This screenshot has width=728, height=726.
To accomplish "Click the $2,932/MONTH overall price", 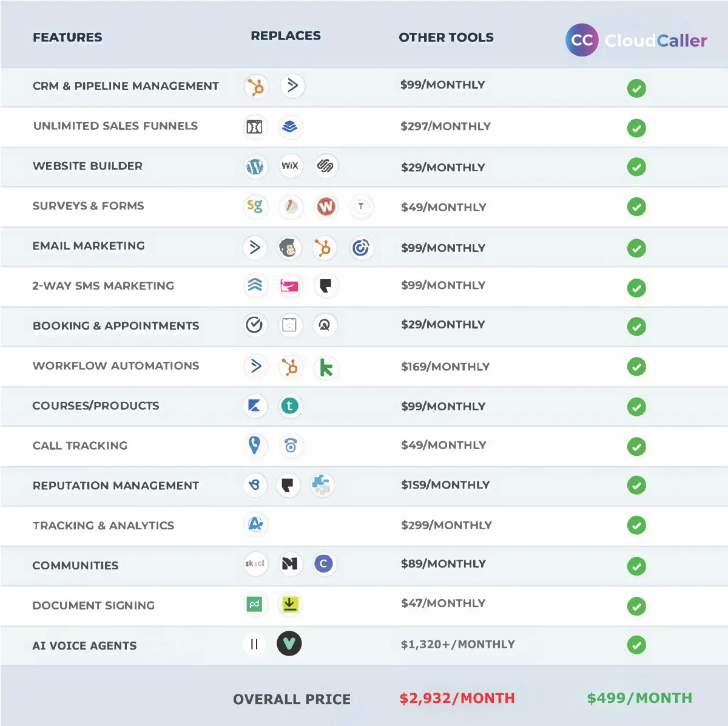I will click(457, 698).
